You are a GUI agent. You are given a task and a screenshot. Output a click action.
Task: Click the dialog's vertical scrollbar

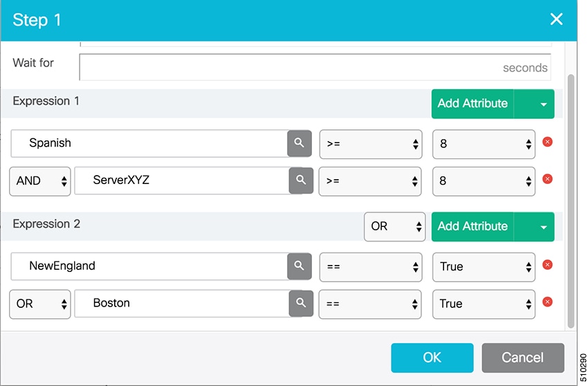pyautogui.click(x=571, y=201)
